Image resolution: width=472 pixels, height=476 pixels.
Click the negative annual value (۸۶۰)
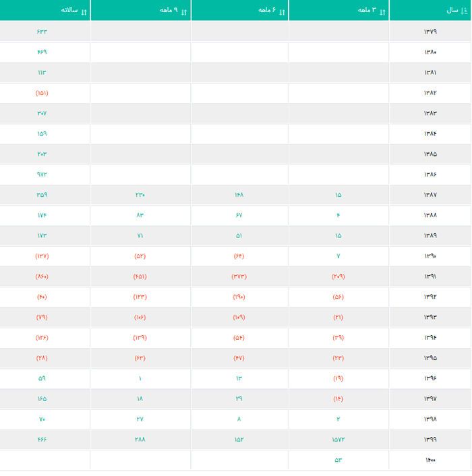42,276
